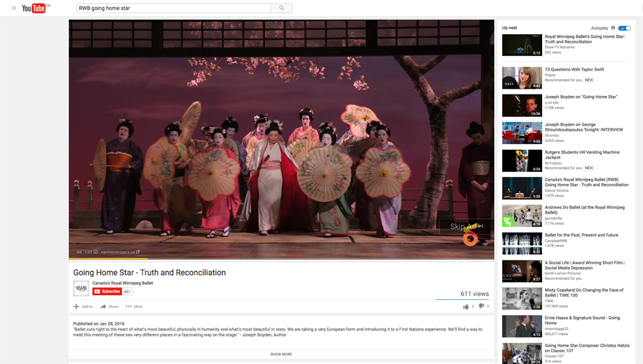Click the ad info icon in player
Viewport: 643px width, 364px height.
point(96,252)
